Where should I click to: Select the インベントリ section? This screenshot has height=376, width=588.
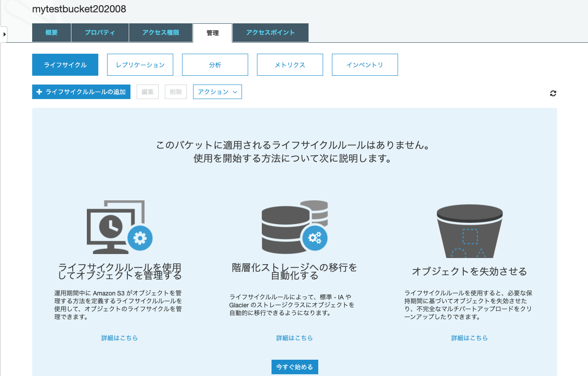365,64
